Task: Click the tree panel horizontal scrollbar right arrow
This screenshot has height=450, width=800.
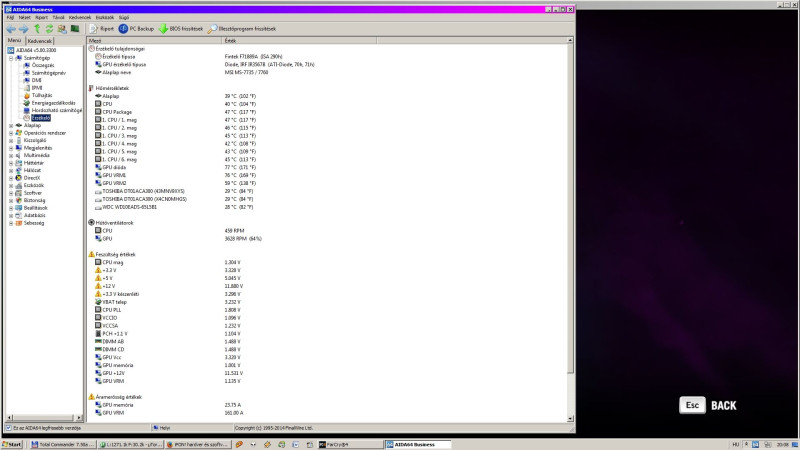Action: pyautogui.click(x=79, y=417)
